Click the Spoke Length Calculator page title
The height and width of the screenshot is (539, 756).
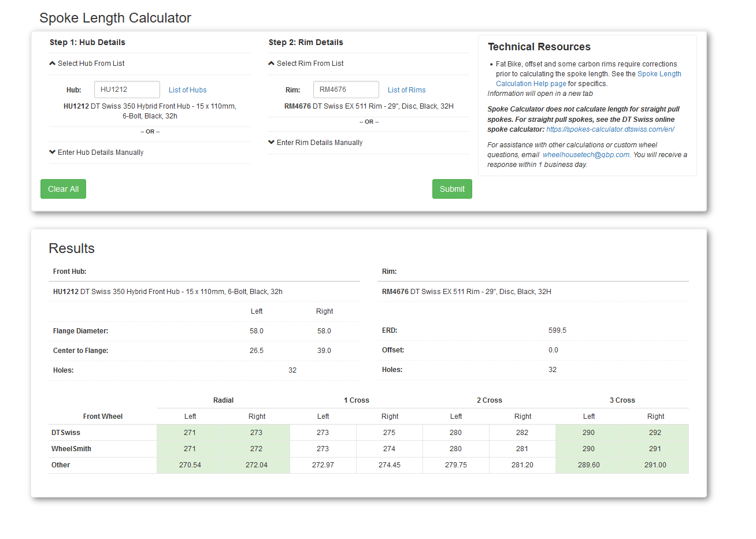[x=115, y=18]
